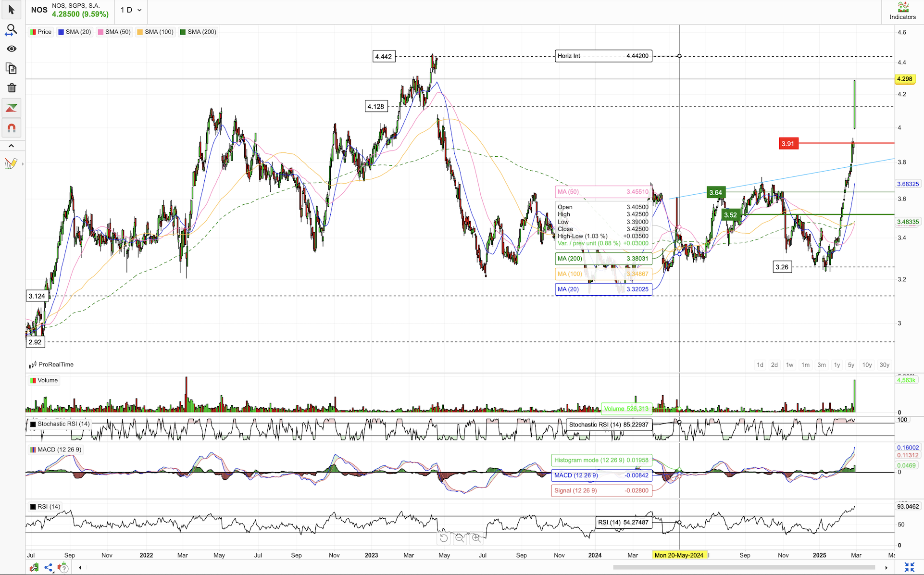
Task: Toggle the eye visibility icon
Action: point(12,49)
